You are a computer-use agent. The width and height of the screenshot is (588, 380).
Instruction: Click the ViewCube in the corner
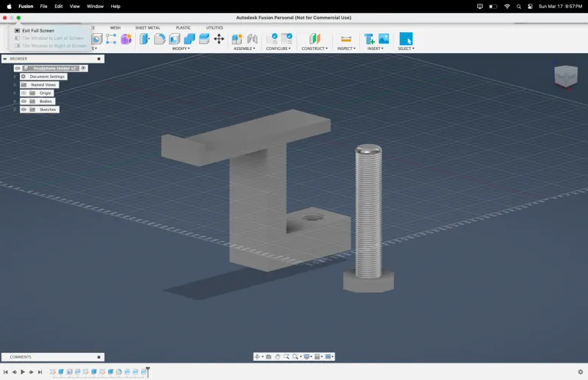565,76
